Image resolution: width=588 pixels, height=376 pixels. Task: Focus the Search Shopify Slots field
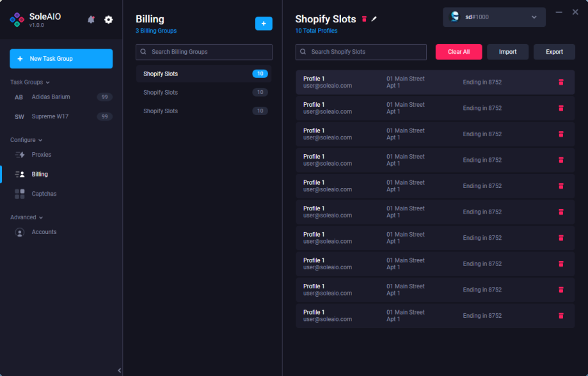[361, 52]
